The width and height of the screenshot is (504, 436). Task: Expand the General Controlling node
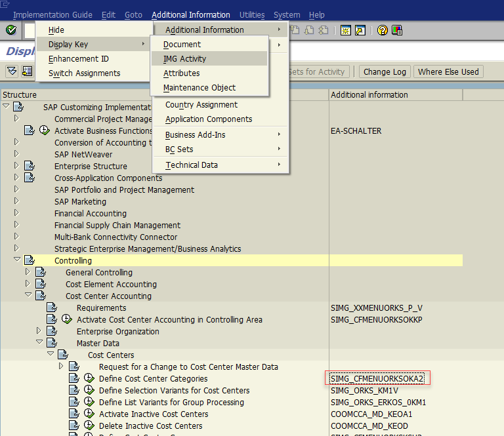(x=28, y=272)
